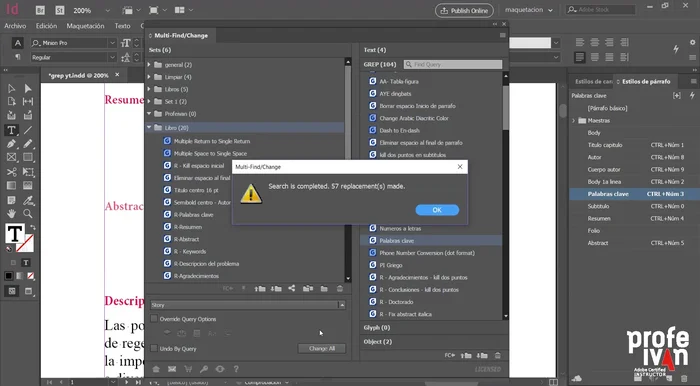Select the Rectangle Frame tool
700x386 pixels.
(x=11, y=158)
